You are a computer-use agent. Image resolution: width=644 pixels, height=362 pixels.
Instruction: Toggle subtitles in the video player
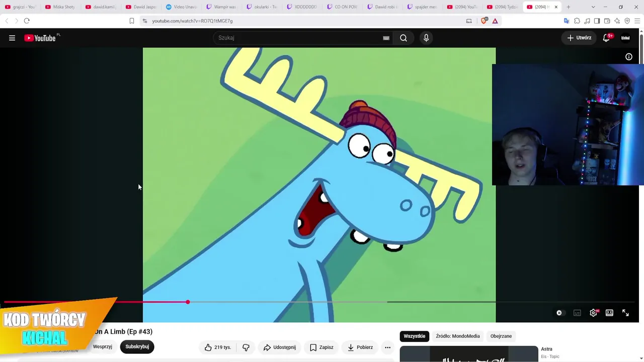click(577, 313)
